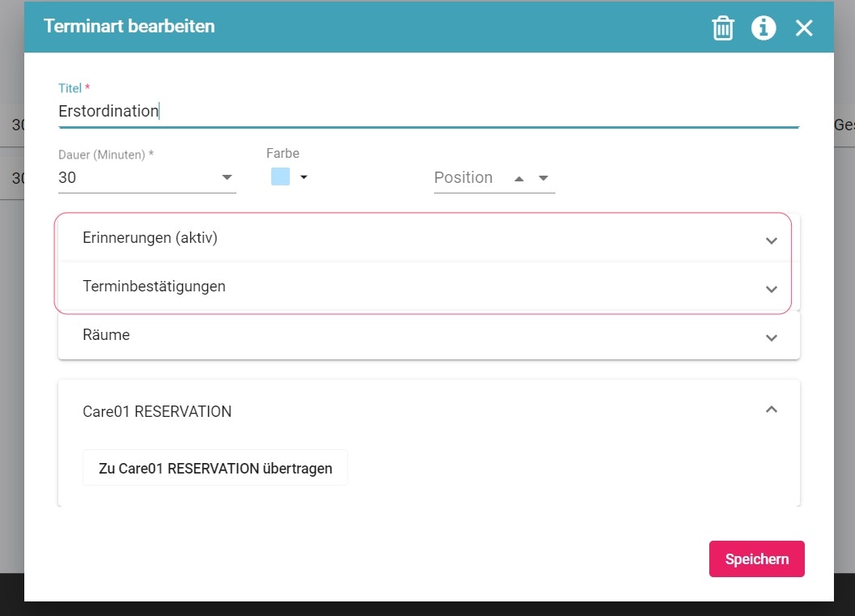This screenshot has height=616, width=855.
Task: Select the Erinnerungen (aktiv) header label
Action: pos(150,238)
